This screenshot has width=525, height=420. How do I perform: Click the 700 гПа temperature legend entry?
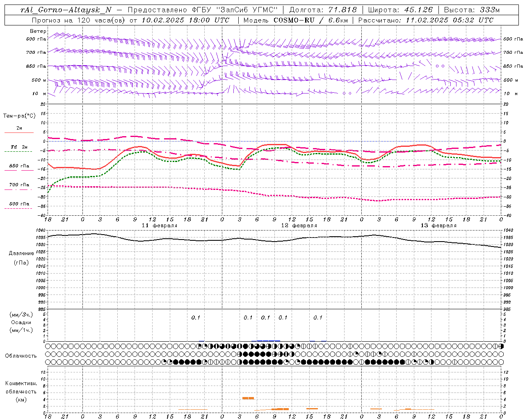tap(19, 186)
